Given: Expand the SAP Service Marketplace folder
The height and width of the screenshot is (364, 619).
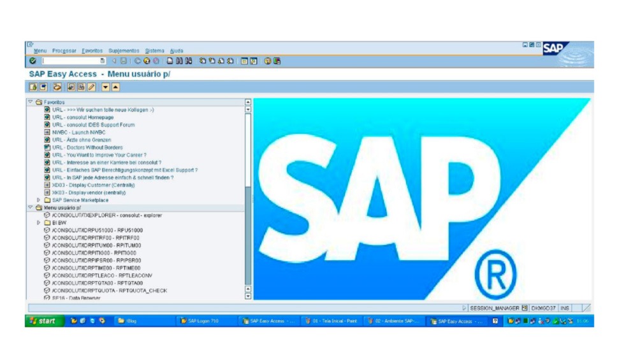Looking at the screenshot, I should click(x=39, y=200).
